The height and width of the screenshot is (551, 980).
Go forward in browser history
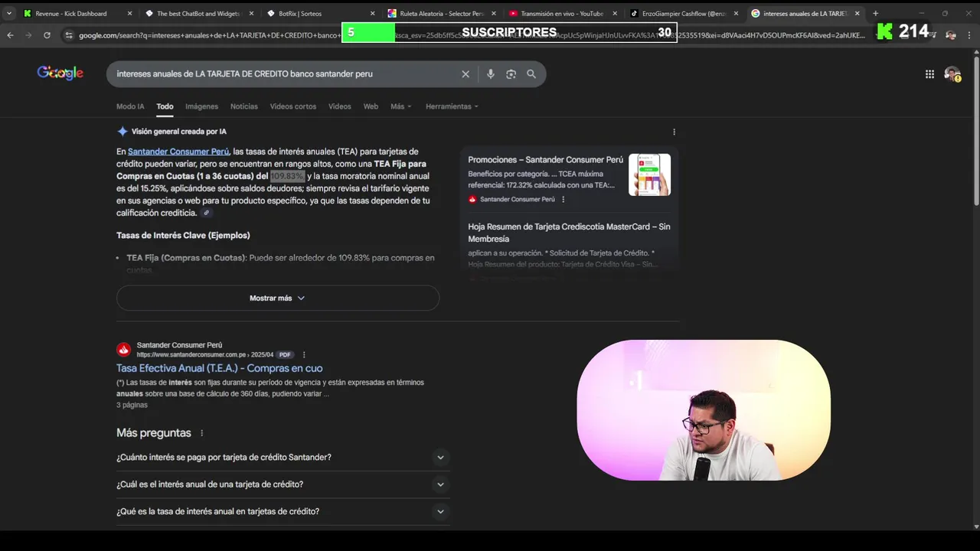point(29,35)
